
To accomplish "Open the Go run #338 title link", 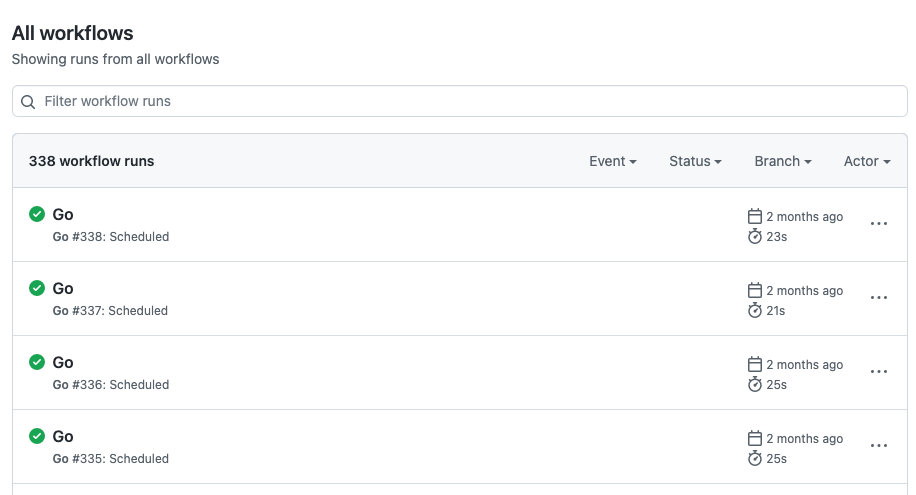I will click(x=63, y=214).
